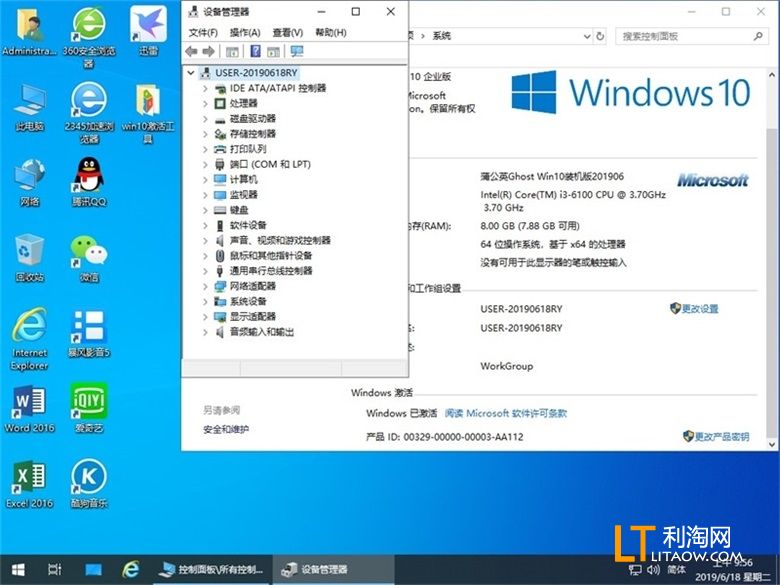Viewport: 780px width, 585px height.
Task: Open Internet Explorer desktop icon
Action: (30, 338)
